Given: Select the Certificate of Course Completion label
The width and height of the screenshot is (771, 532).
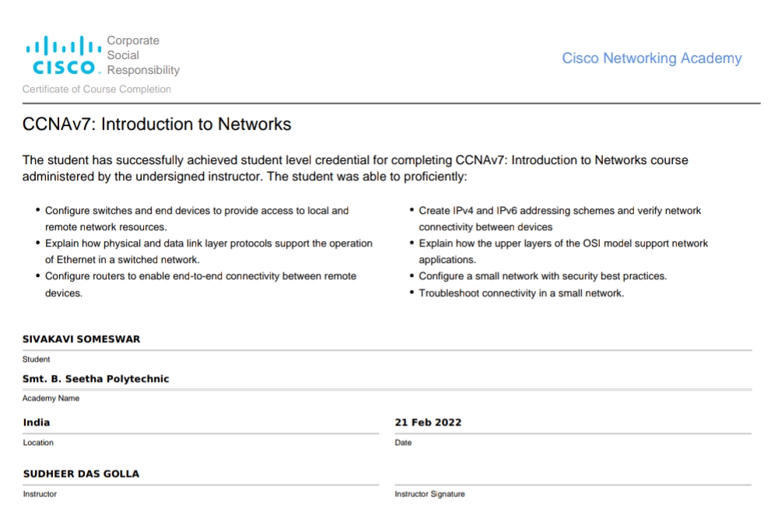Looking at the screenshot, I should (x=96, y=89).
